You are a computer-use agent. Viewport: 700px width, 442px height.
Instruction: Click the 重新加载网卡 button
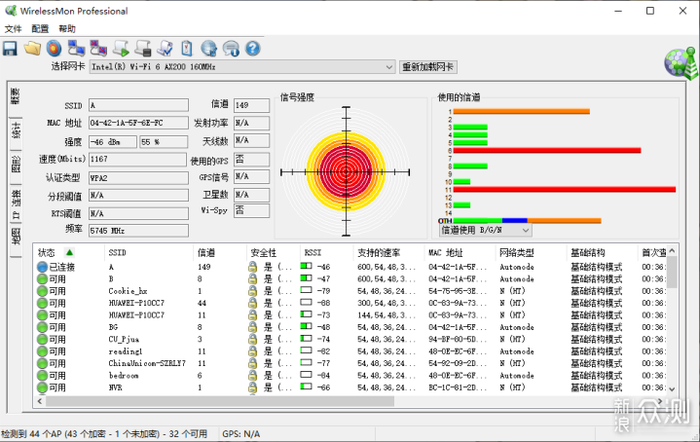coord(429,67)
